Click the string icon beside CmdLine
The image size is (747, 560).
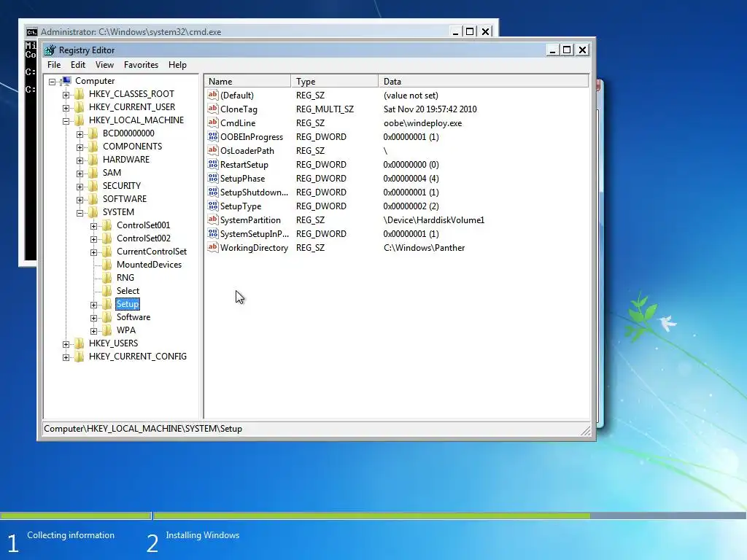pyautogui.click(x=213, y=122)
